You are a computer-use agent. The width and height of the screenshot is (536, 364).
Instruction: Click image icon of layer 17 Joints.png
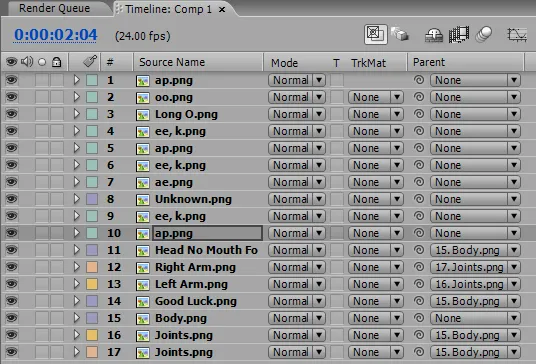(143, 353)
